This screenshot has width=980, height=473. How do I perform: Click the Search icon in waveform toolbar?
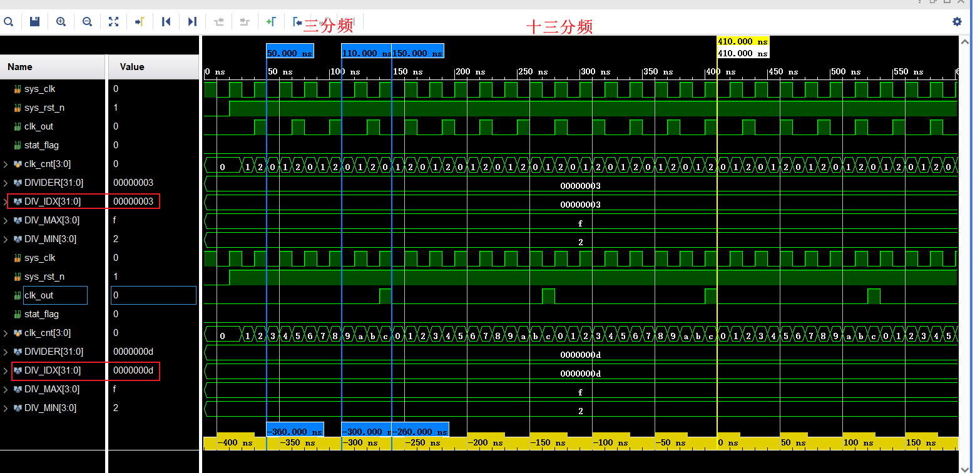[9, 22]
